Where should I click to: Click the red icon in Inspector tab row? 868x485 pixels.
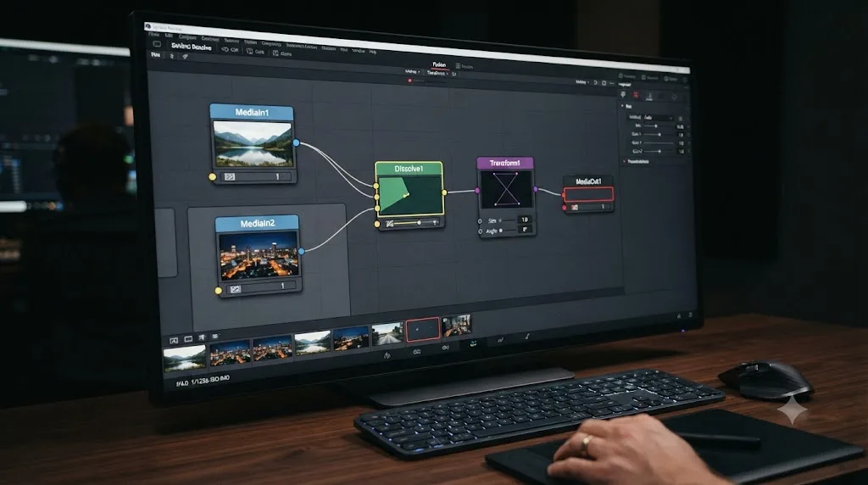[636, 95]
